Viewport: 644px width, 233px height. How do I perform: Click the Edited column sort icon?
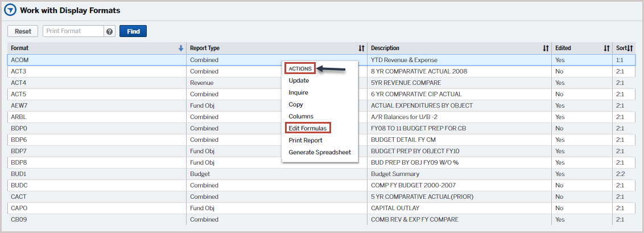click(606, 48)
